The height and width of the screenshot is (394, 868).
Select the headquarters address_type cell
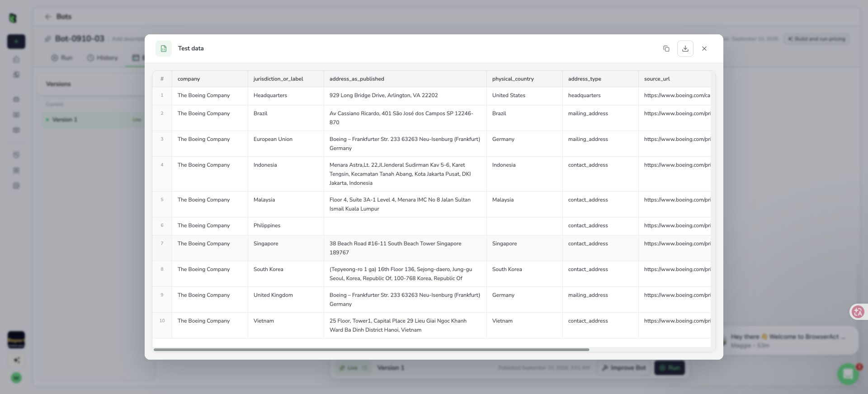600,96
